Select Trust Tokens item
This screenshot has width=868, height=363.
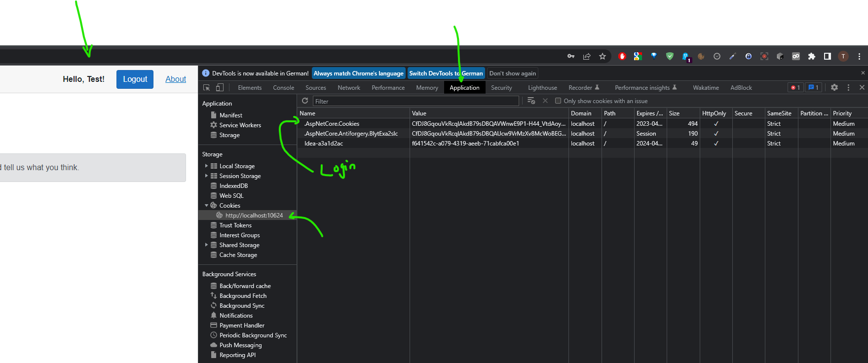click(x=235, y=225)
